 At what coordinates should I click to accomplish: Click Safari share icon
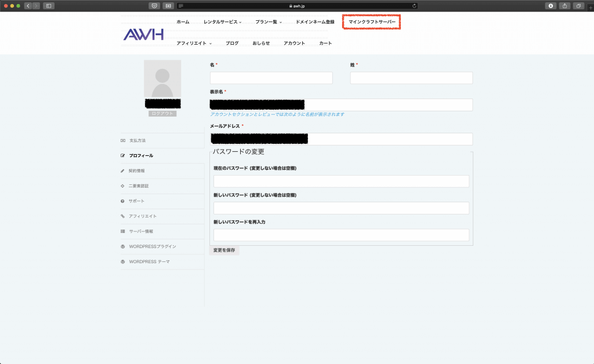[x=564, y=6]
